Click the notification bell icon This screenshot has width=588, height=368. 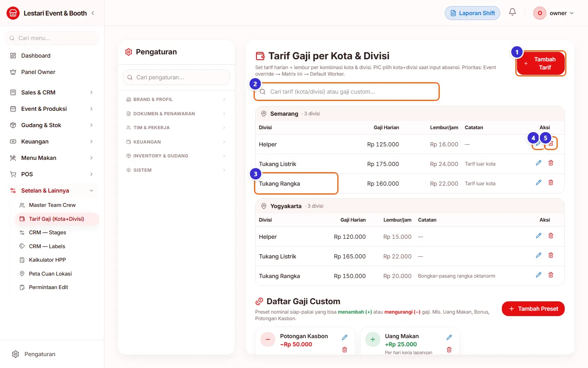coord(512,12)
